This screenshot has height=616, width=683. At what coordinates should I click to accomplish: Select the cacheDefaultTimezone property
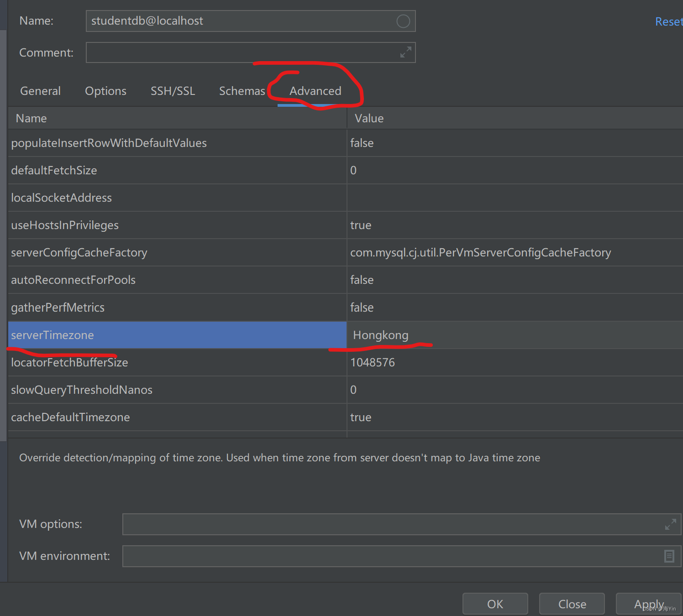point(177,417)
